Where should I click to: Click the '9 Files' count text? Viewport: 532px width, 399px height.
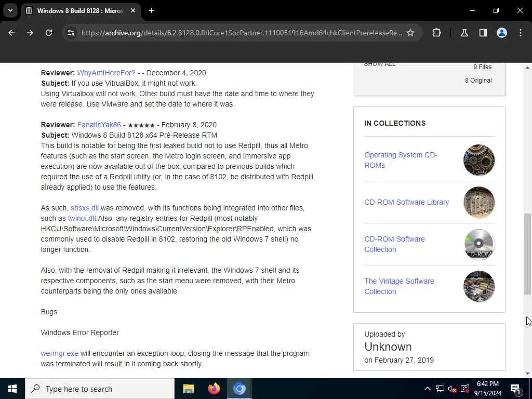(483, 67)
